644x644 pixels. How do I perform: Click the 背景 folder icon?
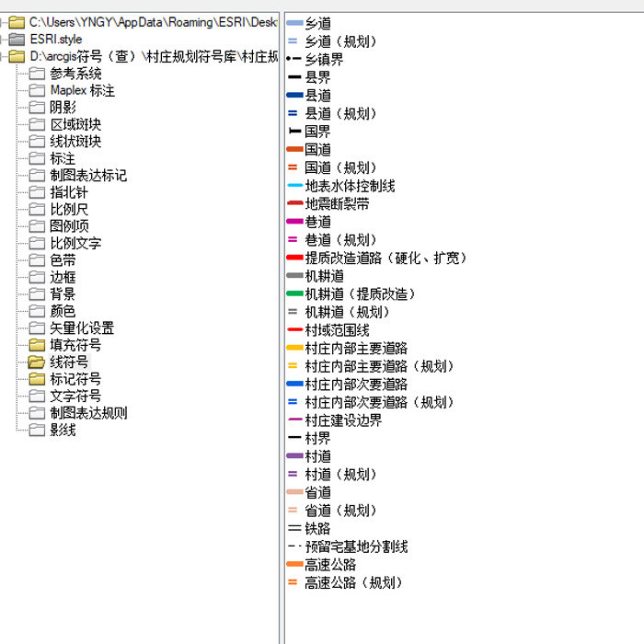point(37,294)
